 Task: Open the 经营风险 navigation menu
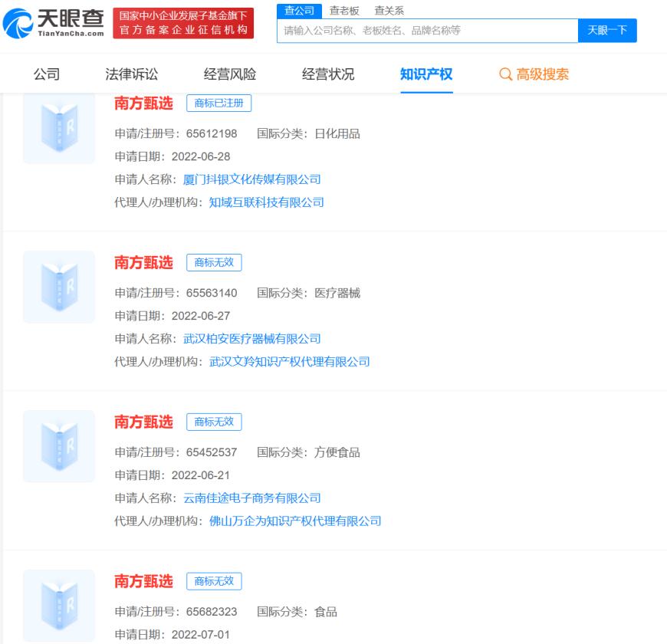tap(230, 74)
